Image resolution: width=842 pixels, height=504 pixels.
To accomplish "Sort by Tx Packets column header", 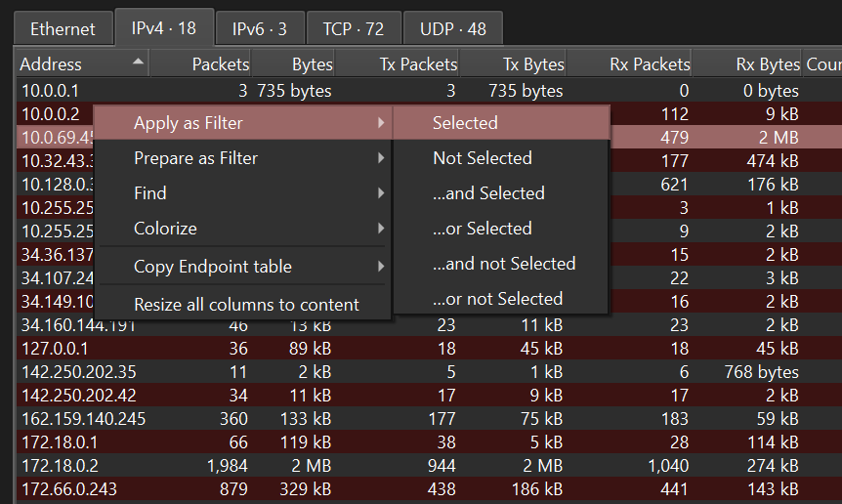I will tap(397, 64).
